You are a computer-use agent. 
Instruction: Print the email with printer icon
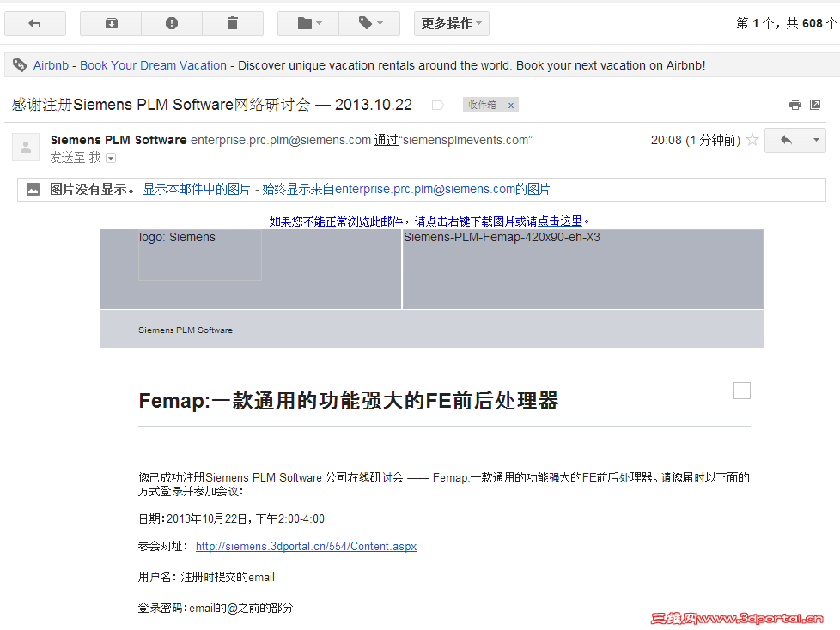795,105
